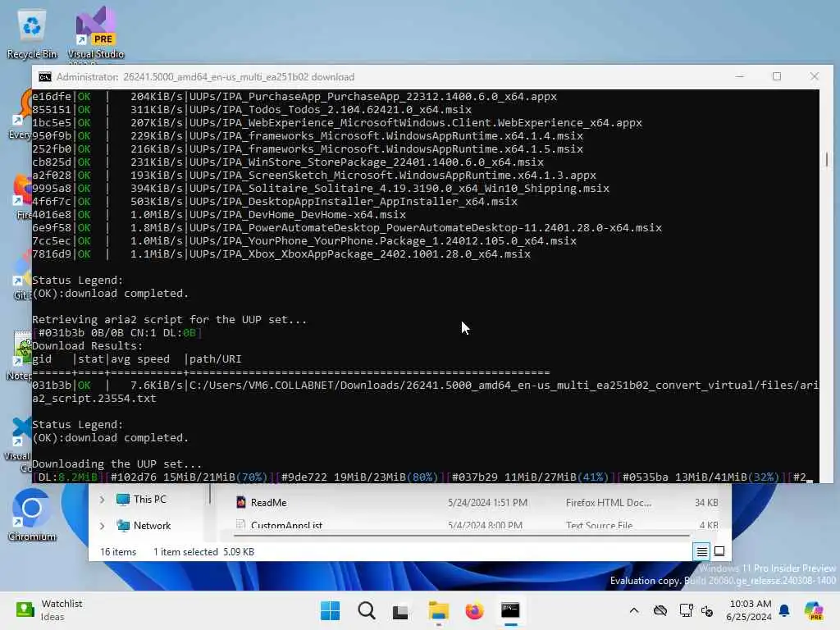
Task: Open Task View on the taskbar
Action: [400, 610]
